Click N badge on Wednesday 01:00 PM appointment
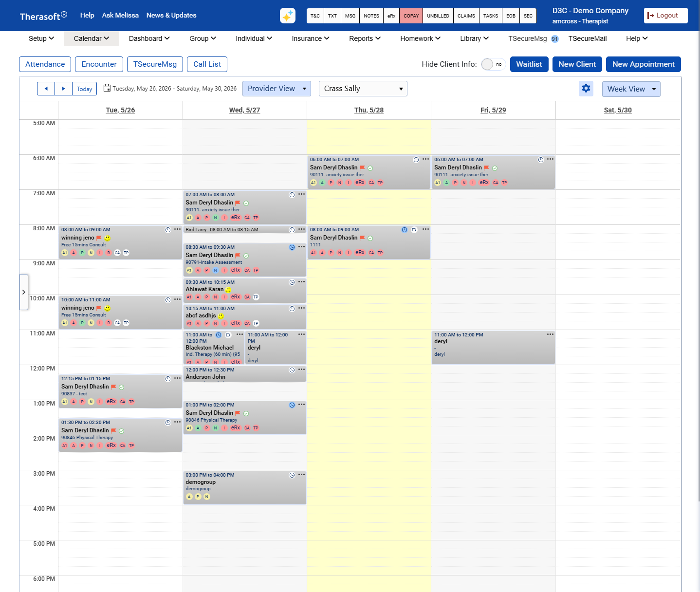 pos(216,428)
